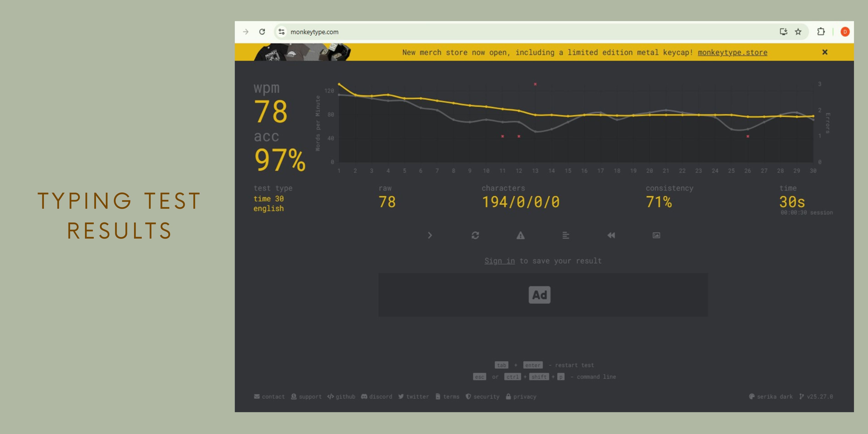Click the Sign in link

point(499,261)
